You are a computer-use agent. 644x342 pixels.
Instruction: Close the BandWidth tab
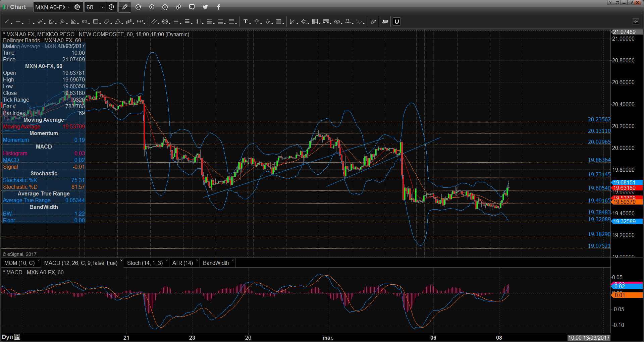(233, 261)
